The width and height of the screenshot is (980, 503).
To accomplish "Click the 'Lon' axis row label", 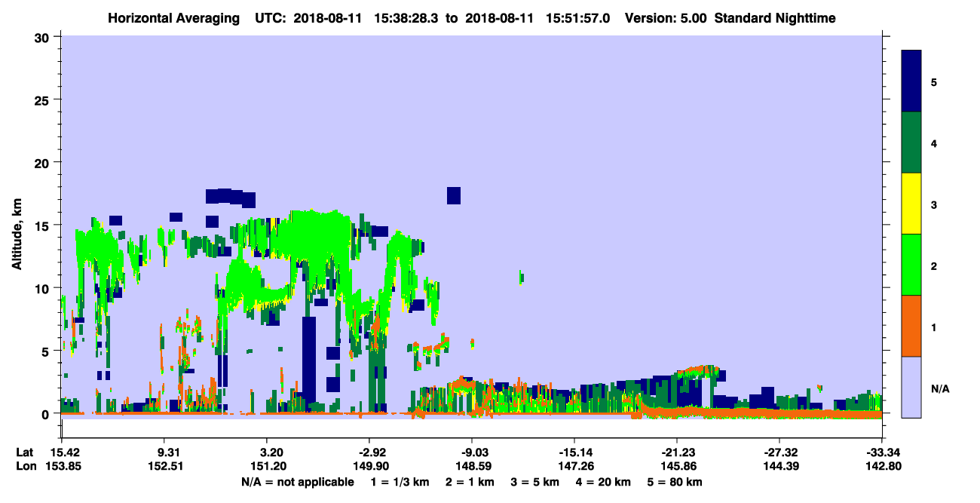I will tap(26, 467).
